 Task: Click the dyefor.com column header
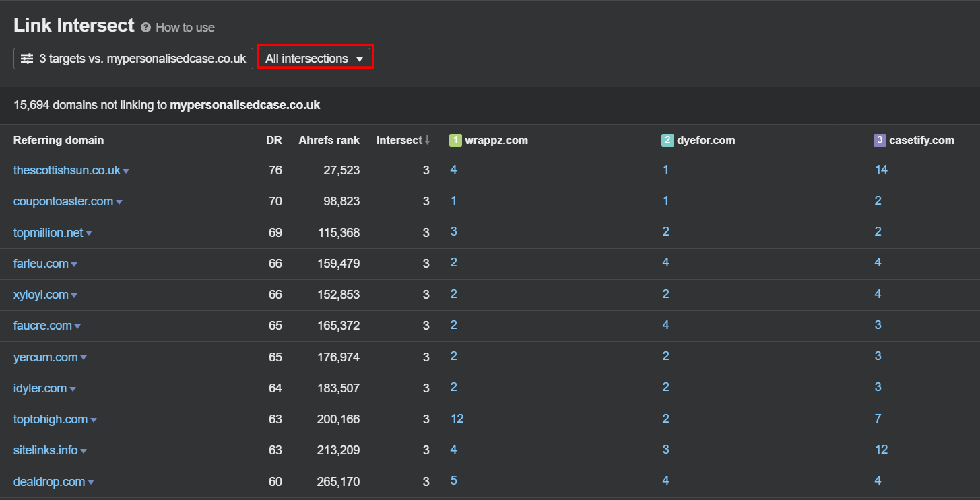coord(706,140)
